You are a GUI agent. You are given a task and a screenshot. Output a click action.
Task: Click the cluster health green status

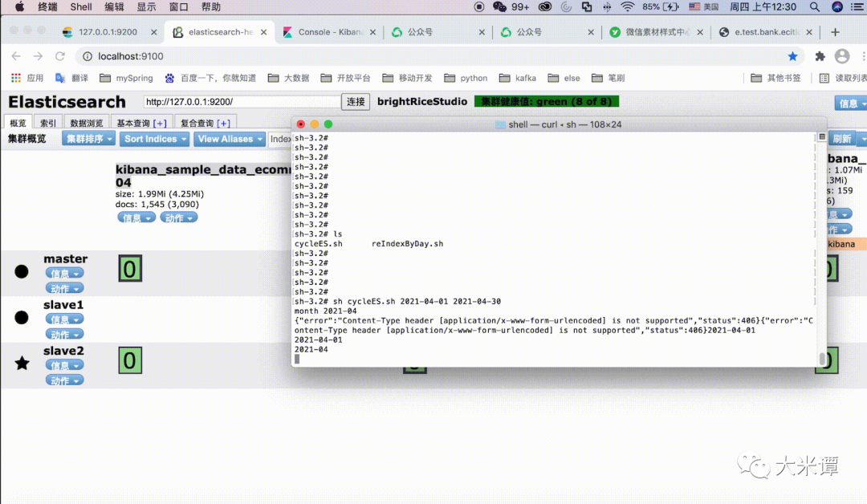point(547,102)
